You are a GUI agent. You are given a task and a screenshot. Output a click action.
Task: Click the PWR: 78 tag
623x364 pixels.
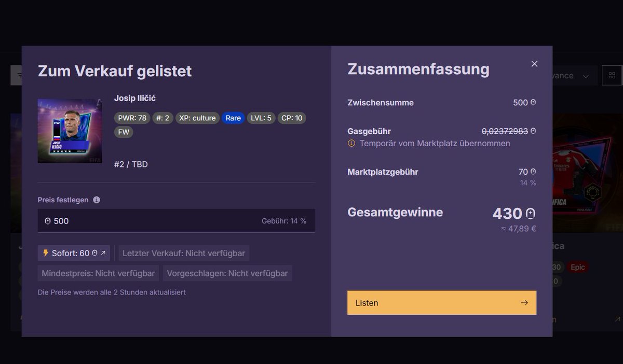click(x=132, y=118)
